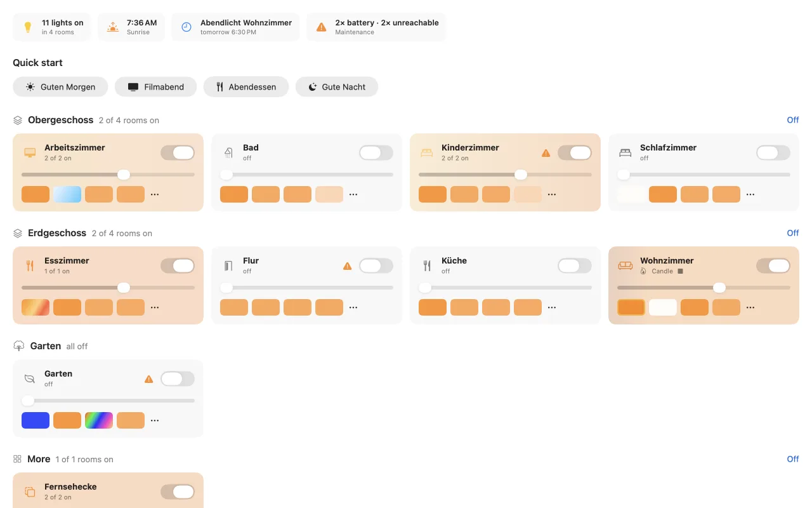Click the Flur door room icon
Viewport: 812px width, 508px height.
[x=228, y=265]
